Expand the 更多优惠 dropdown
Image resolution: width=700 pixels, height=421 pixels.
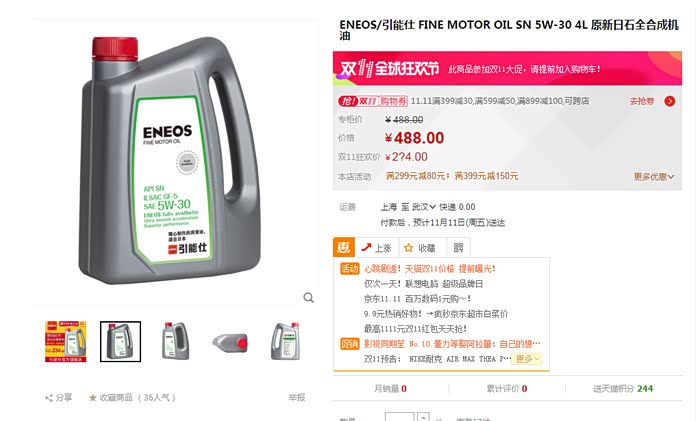pyautogui.click(x=654, y=177)
